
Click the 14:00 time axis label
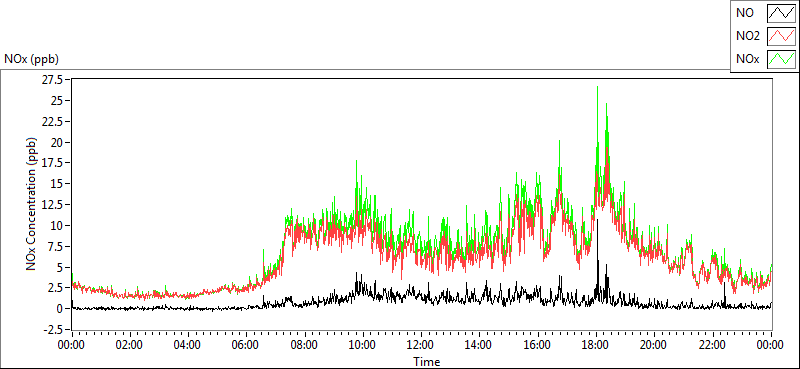(480, 346)
